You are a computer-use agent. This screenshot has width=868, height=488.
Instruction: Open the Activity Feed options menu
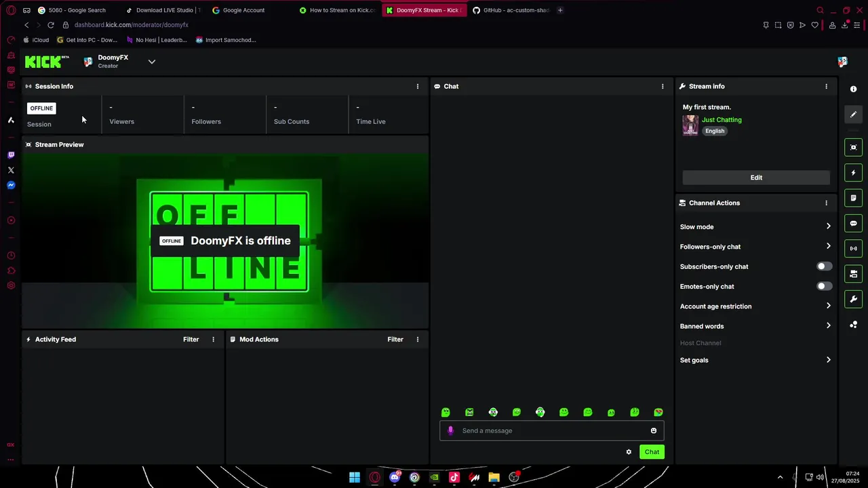(213, 339)
